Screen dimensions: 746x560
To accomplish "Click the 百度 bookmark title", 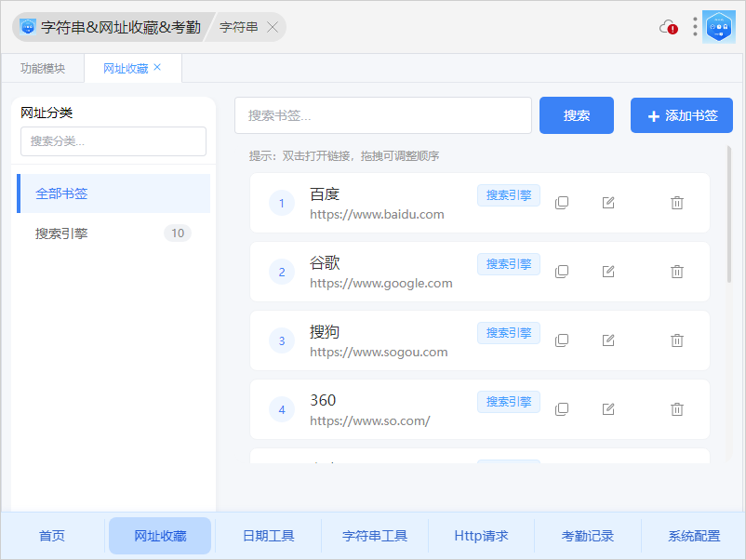I will coord(325,194).
